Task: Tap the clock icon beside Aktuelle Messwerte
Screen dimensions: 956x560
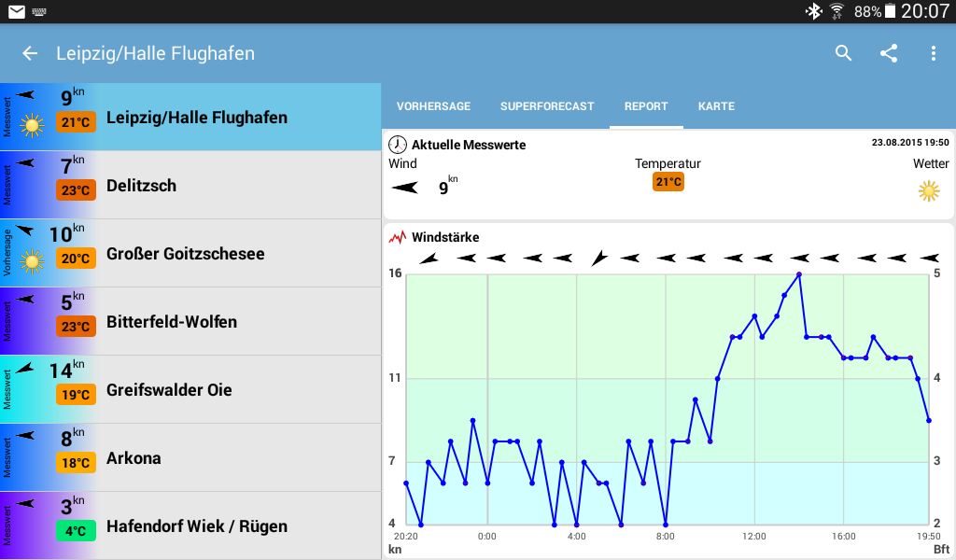Action: click(398, 145)
